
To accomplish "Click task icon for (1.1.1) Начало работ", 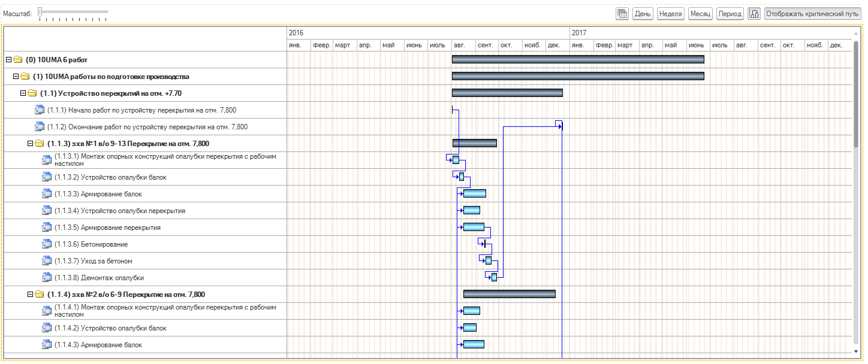I will [x=40, y=110].
